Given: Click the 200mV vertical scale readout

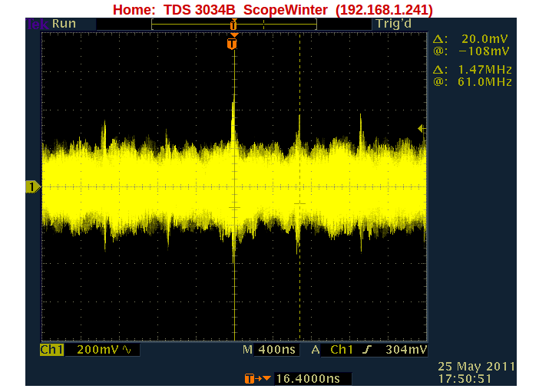Looking at the screenshot, I should coord(98,350).
